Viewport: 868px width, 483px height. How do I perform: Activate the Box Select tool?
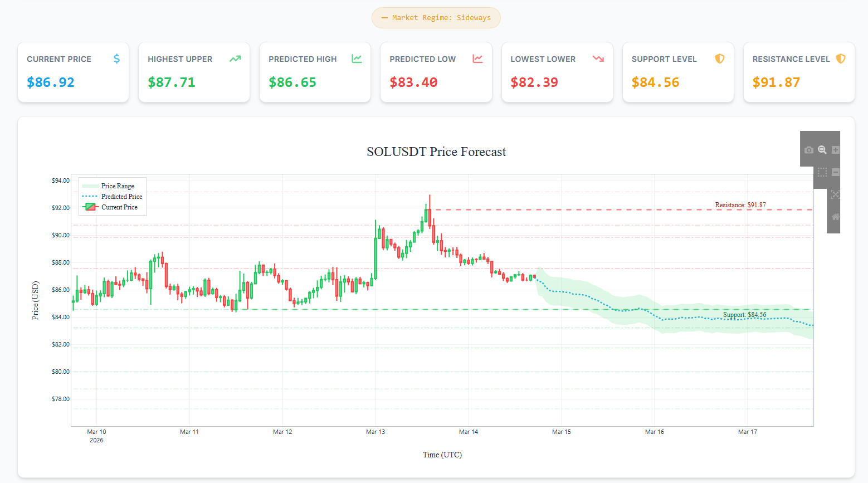[822, 172]
